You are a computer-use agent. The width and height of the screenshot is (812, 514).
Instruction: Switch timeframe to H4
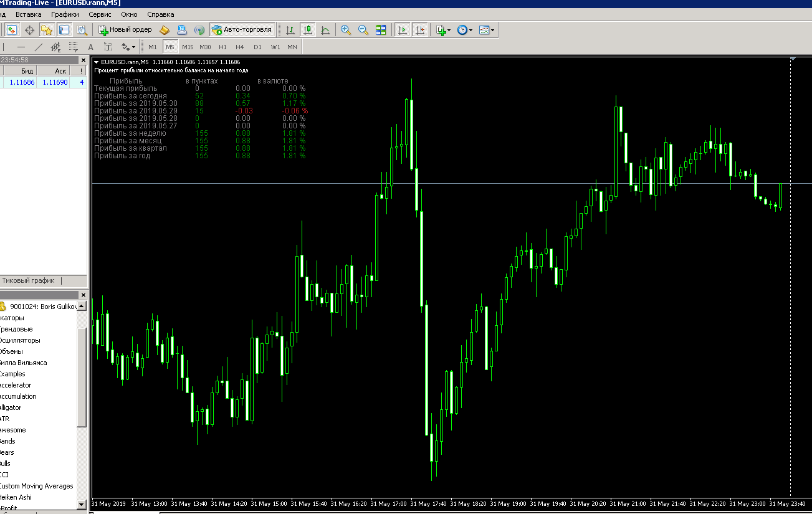(240, 47)
